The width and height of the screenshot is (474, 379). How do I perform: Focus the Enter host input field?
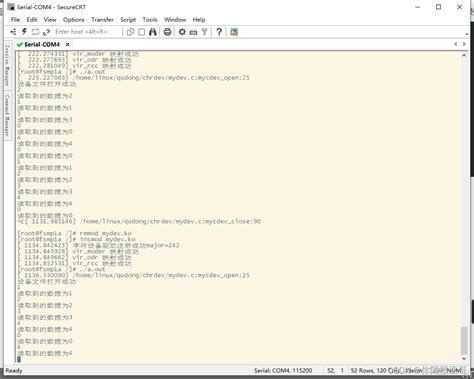(x=87, y=32)
